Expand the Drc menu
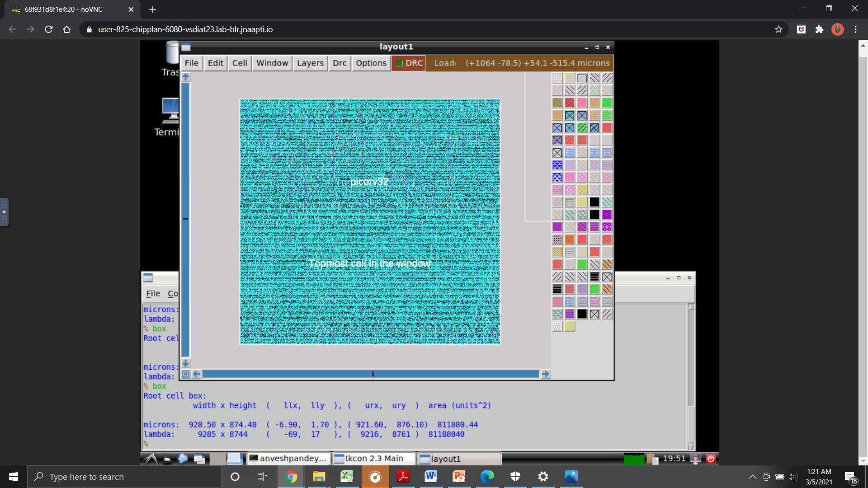The image size is (868, 488). tap(340, 63)
